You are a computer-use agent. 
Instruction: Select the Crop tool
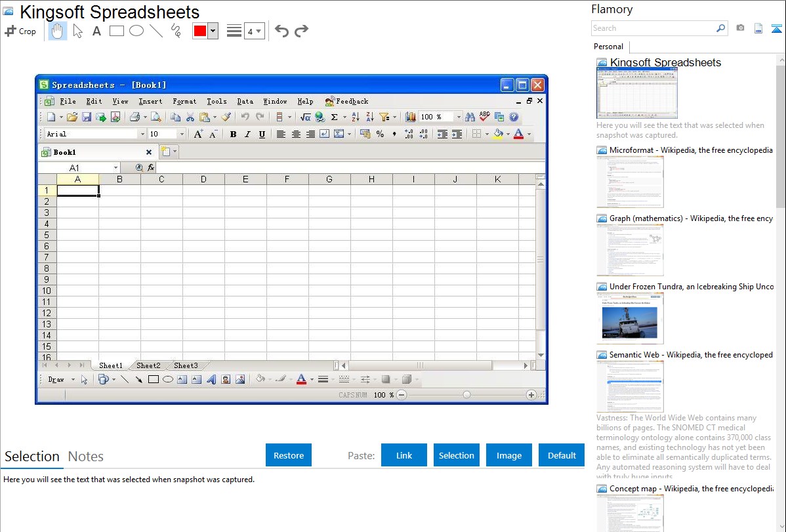20,31
